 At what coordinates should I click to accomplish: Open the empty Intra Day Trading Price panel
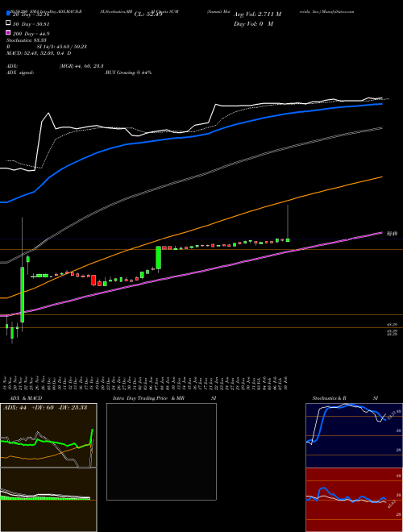pos(161,451)
